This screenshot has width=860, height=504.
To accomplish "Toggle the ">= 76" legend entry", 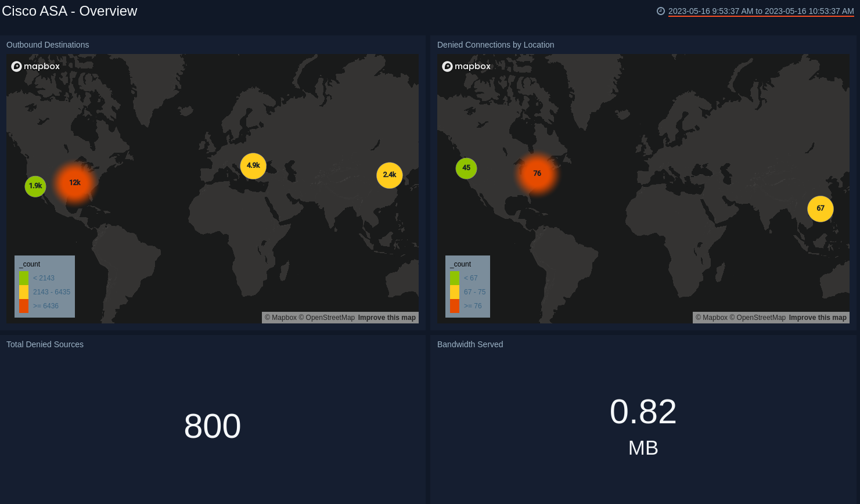I will point(472,305).
